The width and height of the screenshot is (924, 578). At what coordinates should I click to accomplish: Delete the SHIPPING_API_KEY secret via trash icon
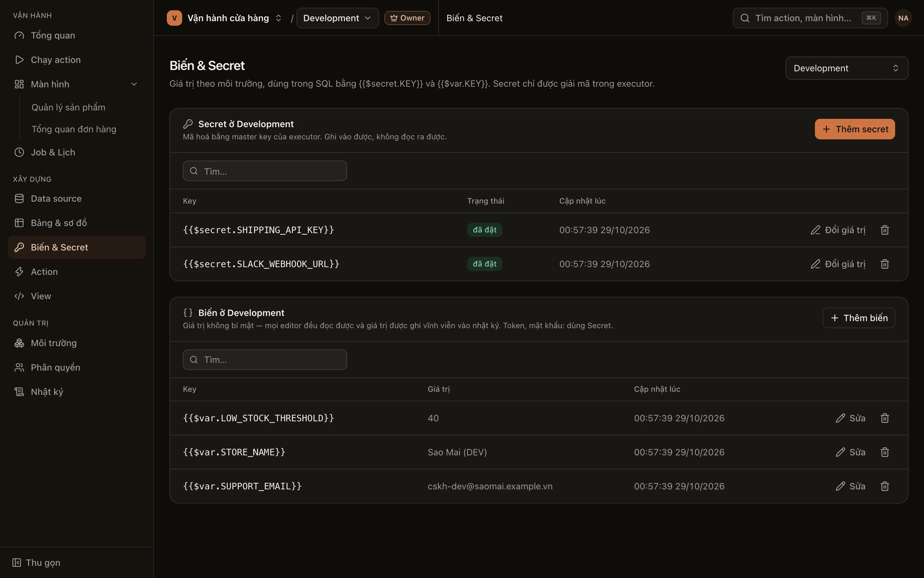(885, 230)
